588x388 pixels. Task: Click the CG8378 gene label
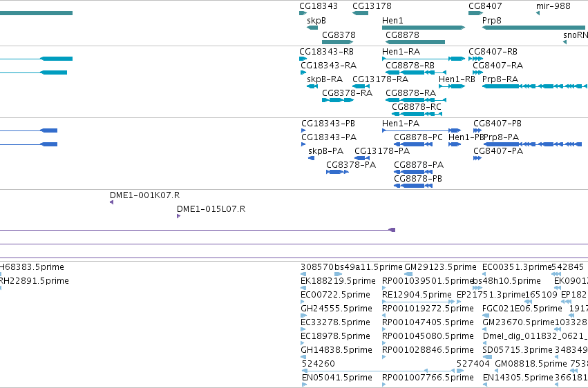(x=339, y=35)
